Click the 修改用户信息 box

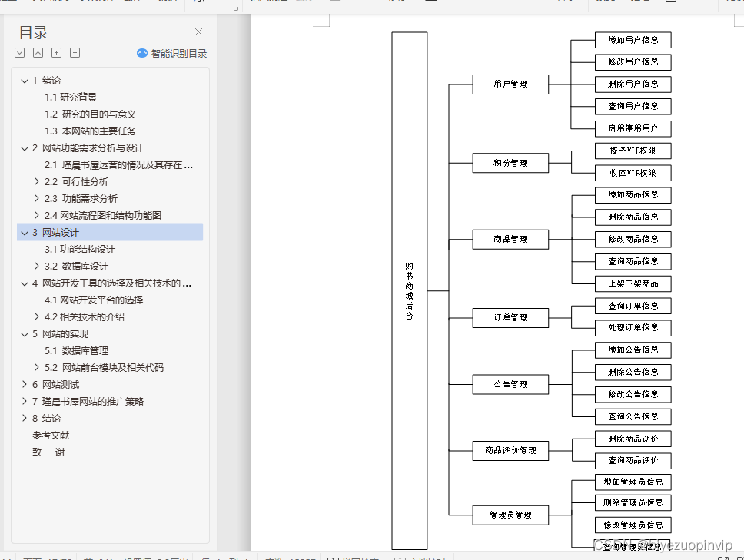[x=633, y=61]
